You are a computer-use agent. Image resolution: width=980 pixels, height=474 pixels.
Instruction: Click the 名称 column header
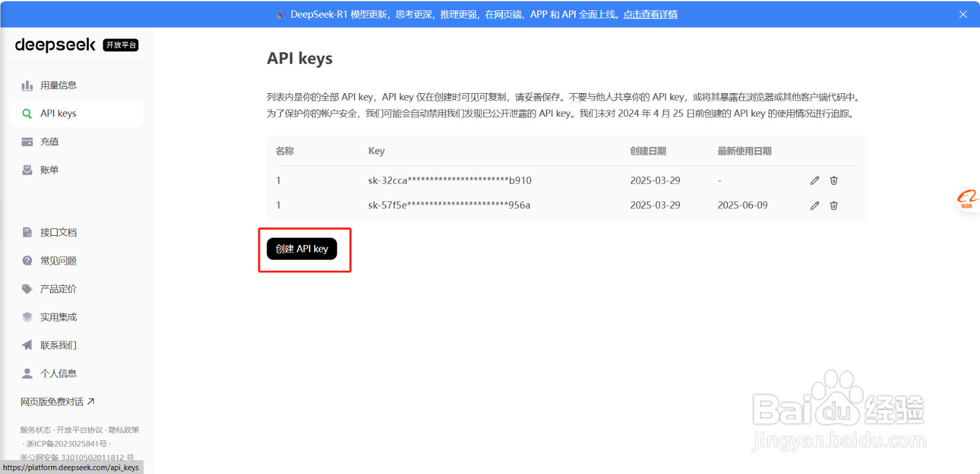(x=285, y=151)
